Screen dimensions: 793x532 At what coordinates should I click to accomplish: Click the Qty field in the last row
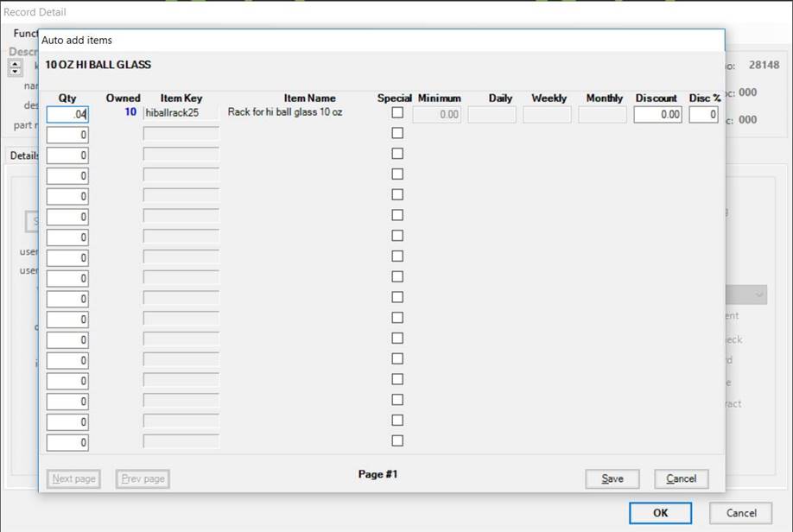pyautogui.click(x=67, y=443)
